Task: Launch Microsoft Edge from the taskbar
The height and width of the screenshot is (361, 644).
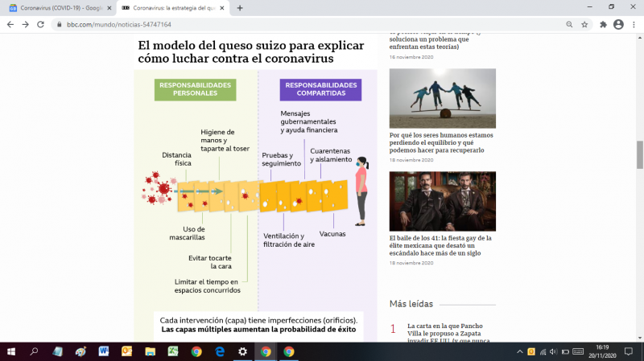Action: (x=219, y=351)
